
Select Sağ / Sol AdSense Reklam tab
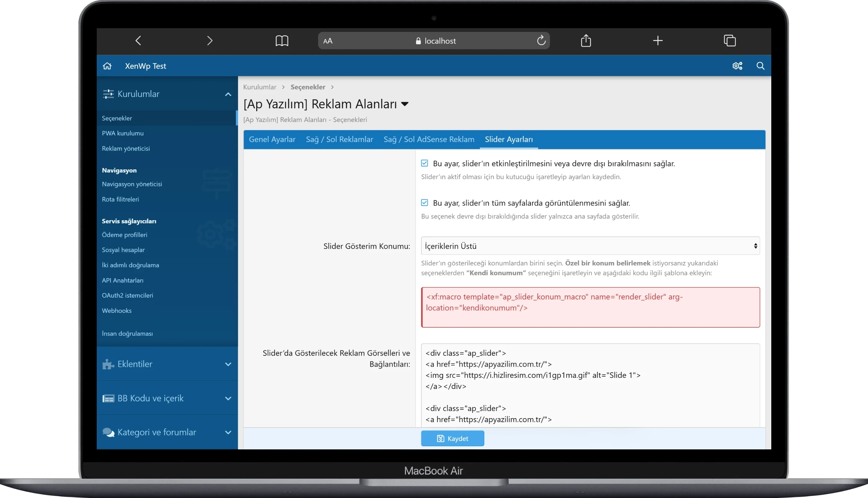[x=428, y=140]
